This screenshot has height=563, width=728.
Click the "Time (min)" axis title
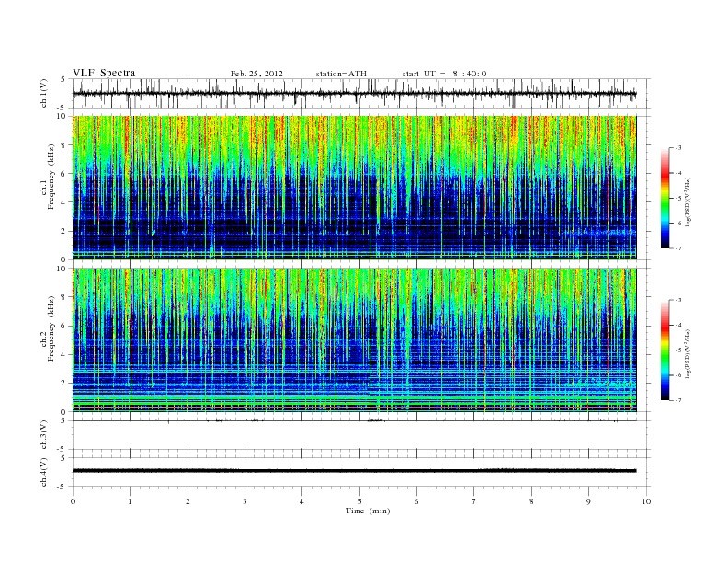tap(368, 511)
